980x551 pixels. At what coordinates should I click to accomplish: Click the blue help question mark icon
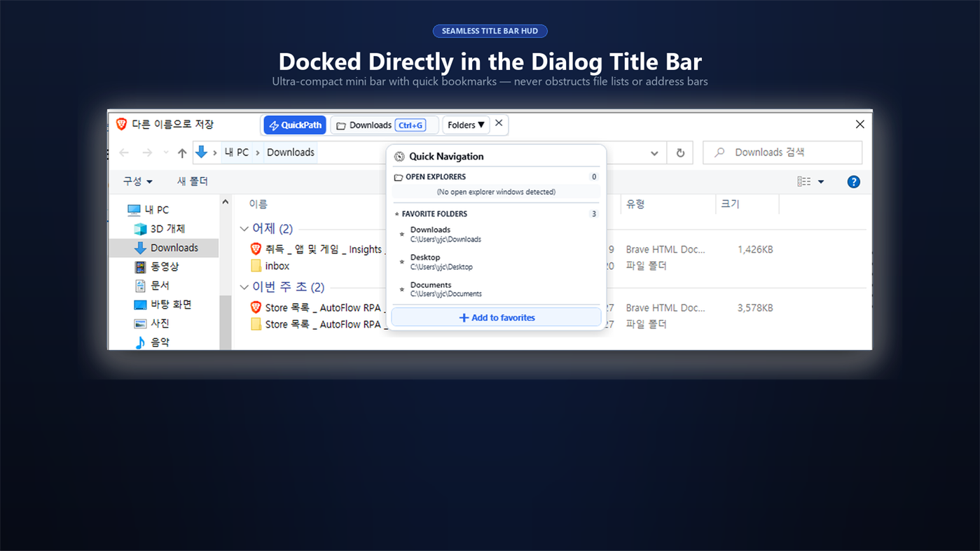pyautogui.click(x=853, y=181)
